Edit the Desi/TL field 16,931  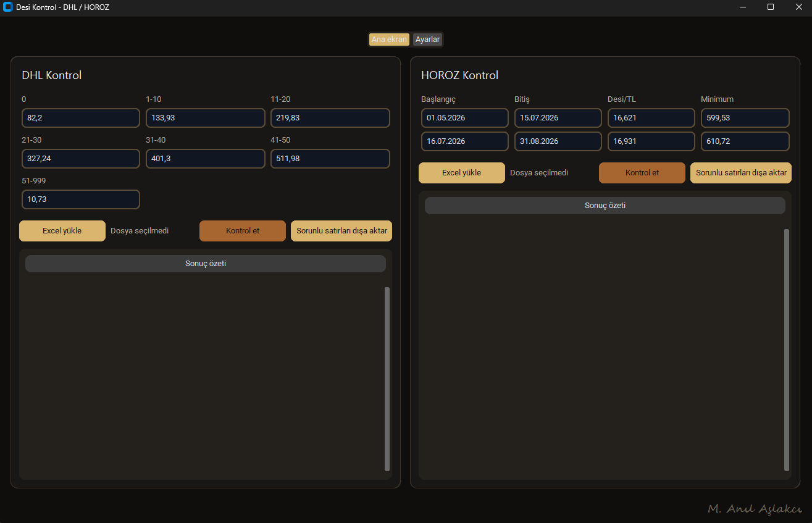(651, 141)
